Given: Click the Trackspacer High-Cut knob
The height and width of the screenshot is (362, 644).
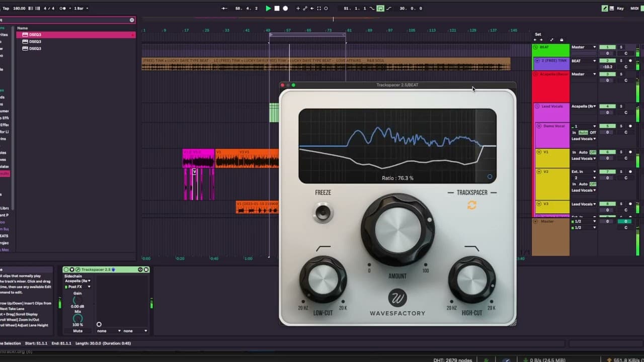Looking at the screenshot, I should click(472, 280).
